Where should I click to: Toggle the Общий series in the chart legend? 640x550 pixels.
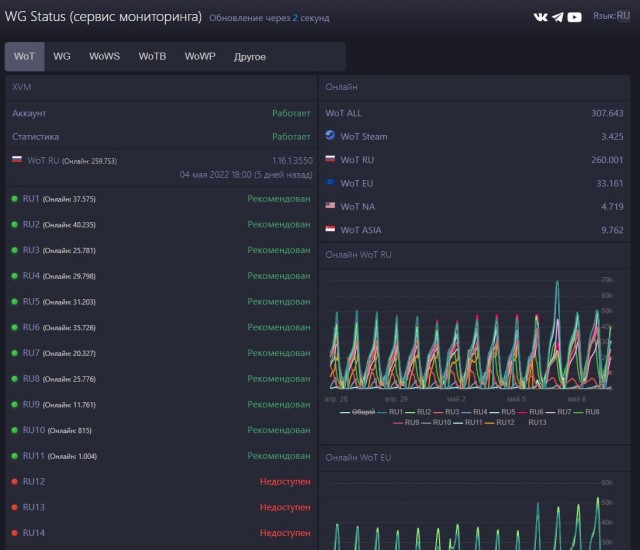point(358,412)
